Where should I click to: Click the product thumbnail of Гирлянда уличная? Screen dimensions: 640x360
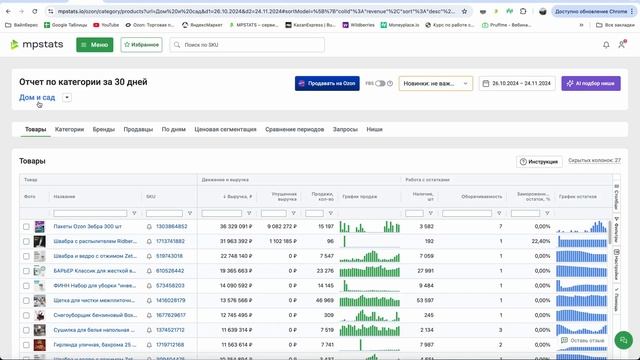(40, 345)
